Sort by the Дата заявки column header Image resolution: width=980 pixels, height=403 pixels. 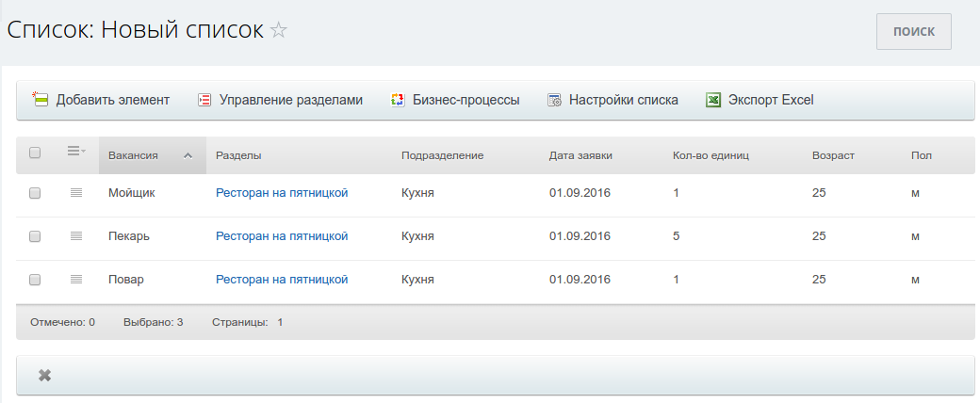click(580, 155)
